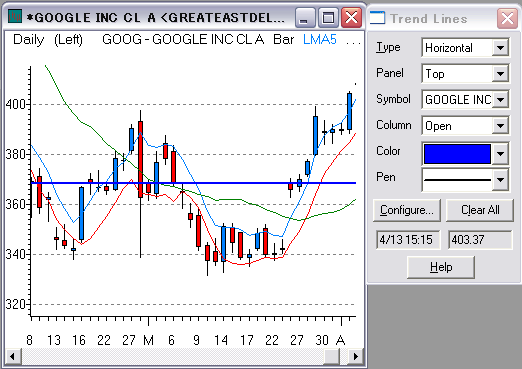Minimize the GOOGLE INC chart window

click(305, 17)
